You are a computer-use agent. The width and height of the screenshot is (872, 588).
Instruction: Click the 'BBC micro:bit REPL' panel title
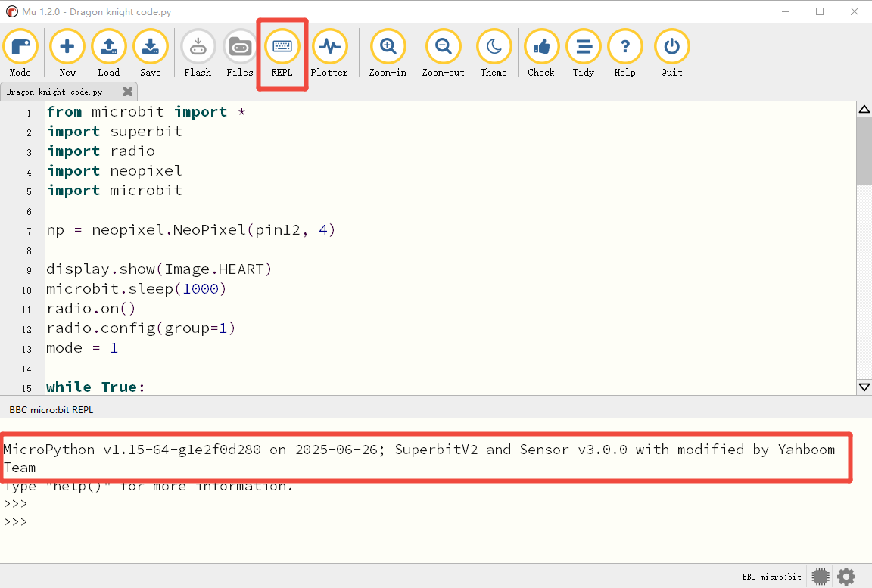tap(51, 410)
